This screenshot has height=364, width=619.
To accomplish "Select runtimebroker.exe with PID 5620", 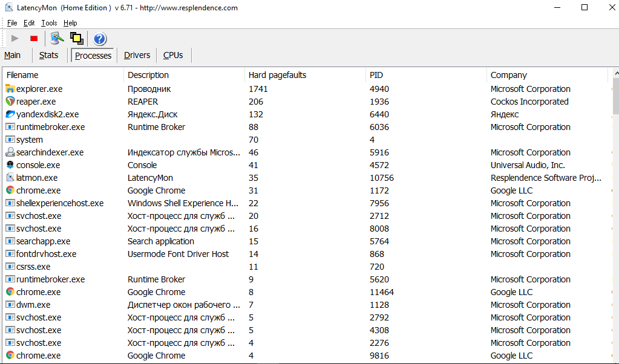I will coord(51,279).
